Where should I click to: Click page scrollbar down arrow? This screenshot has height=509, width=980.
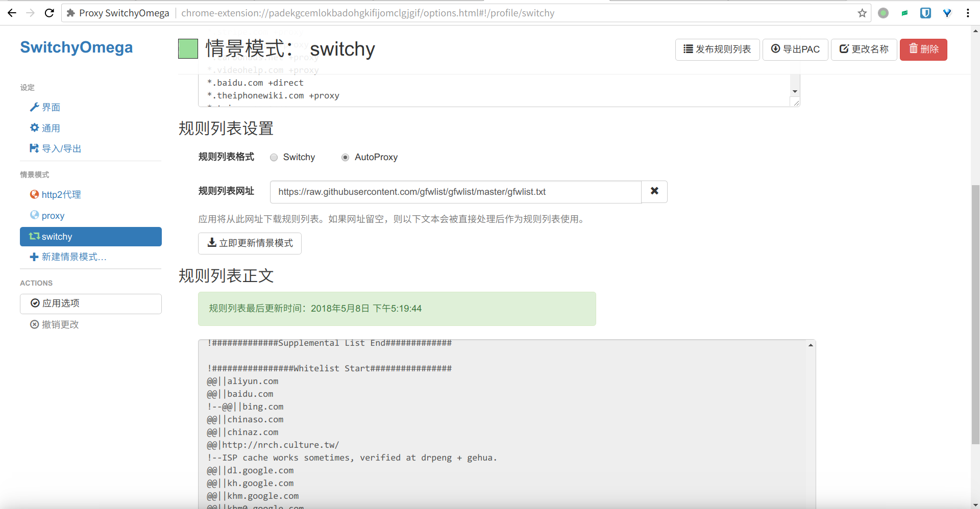click(x=975, y=505)
